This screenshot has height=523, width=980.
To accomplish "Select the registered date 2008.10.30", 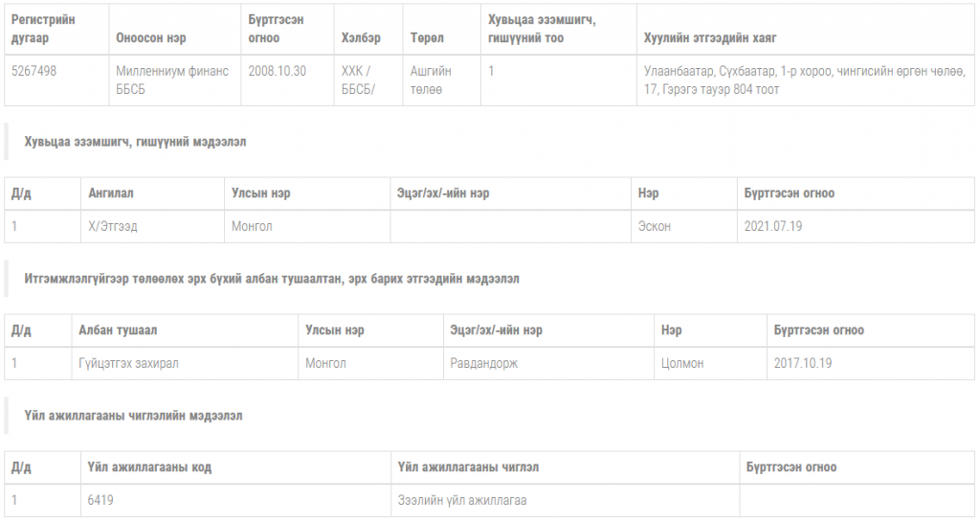I will [277, 71].
